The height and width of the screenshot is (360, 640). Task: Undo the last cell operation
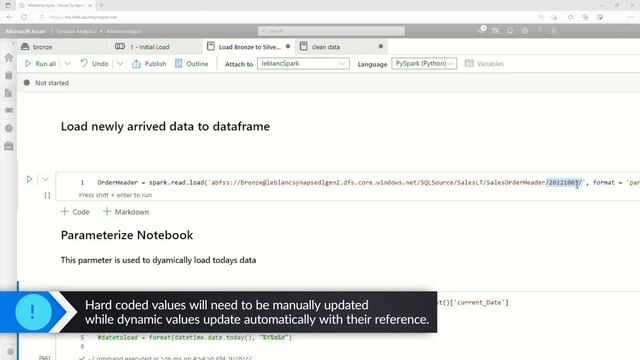(94, 64)
